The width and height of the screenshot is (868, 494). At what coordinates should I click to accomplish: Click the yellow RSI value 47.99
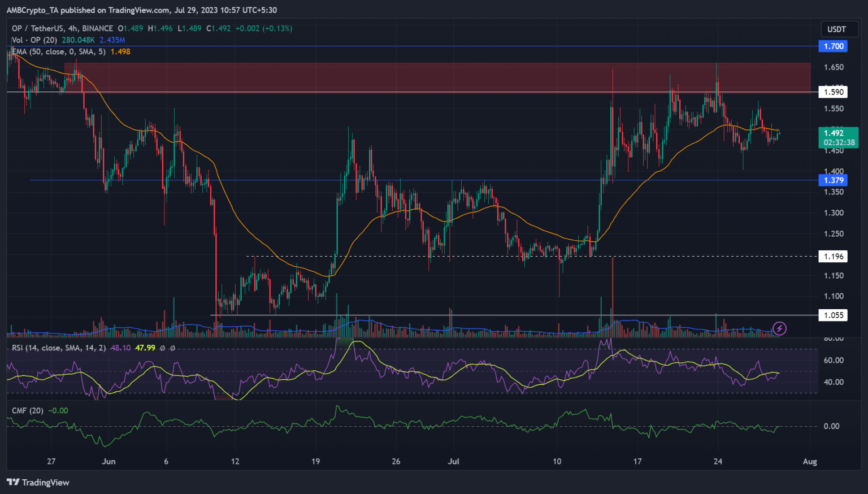[x=145, y=348]
